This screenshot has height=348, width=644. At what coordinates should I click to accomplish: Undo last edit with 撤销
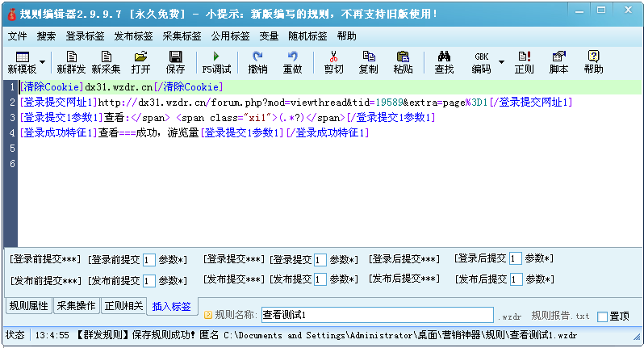[257, 61]
